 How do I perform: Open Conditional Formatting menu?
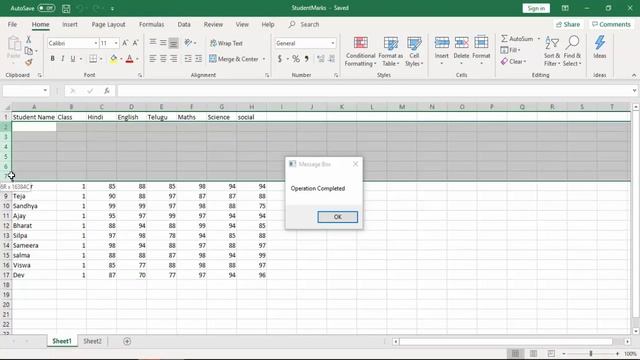click(360, 51)
